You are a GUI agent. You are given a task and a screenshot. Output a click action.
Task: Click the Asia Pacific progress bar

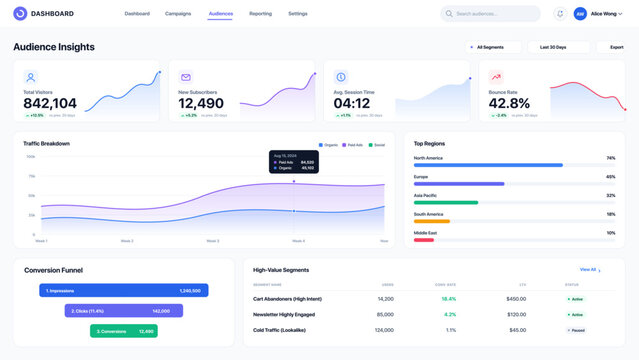[514, 203]
